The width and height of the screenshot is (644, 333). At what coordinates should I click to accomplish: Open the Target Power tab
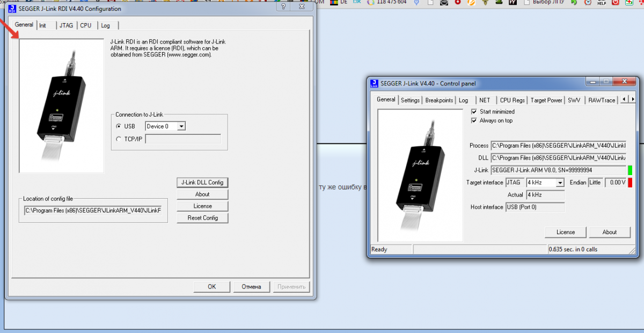pyautogui.click(x=547, y=100)
